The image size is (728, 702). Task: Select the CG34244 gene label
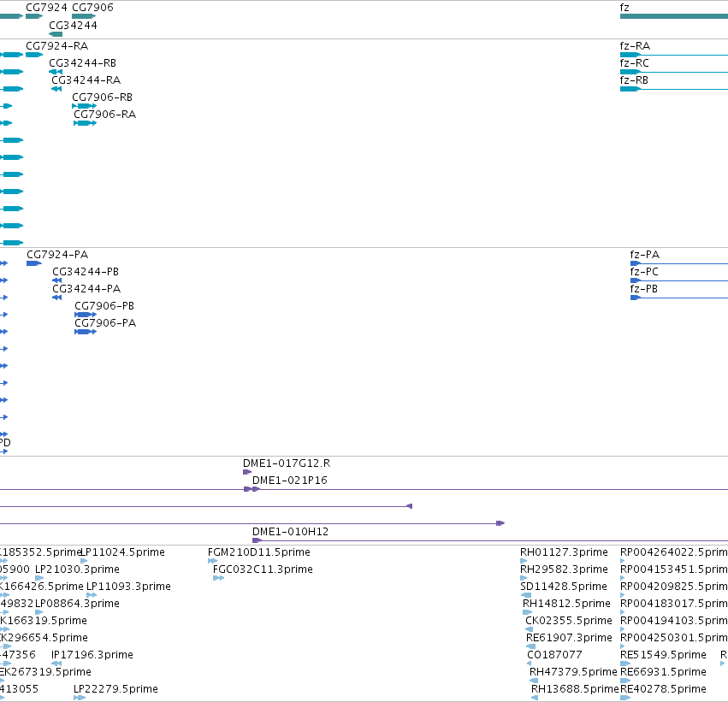click(73, 26)
